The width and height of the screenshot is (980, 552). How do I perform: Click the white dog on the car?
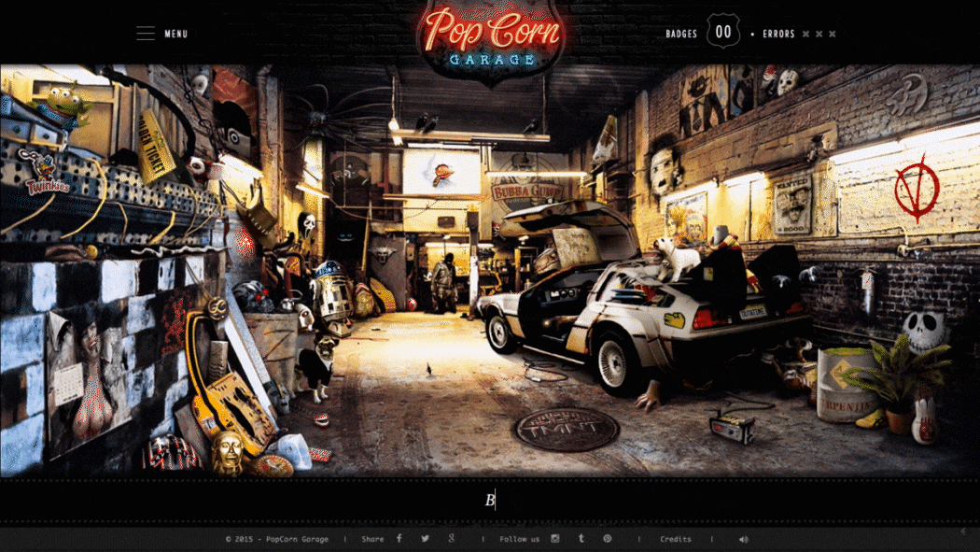[677, 256]
